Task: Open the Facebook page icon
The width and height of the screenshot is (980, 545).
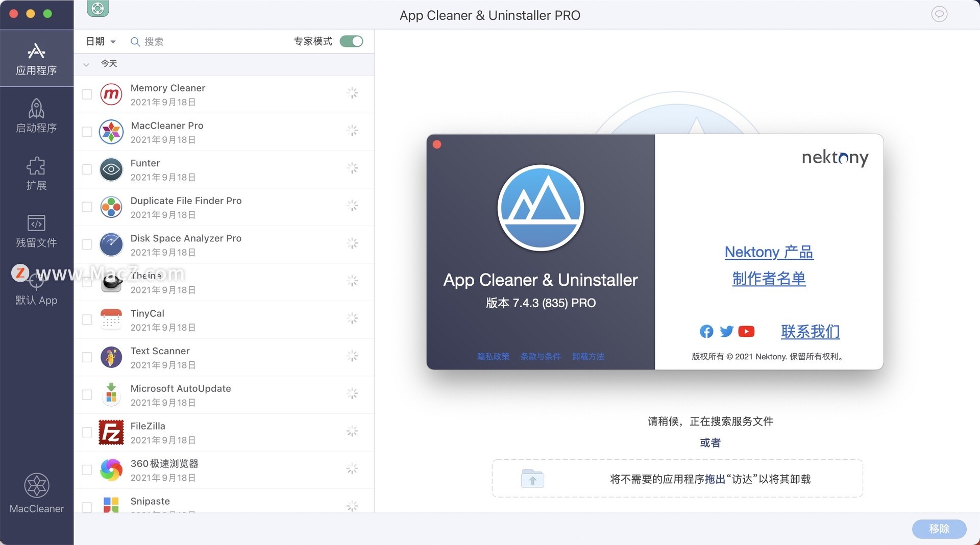Action: [x=706, y=332]
